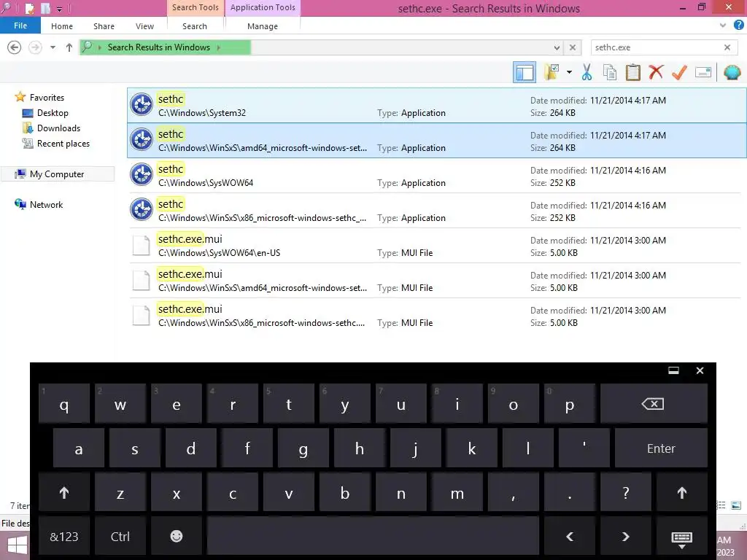Viewport: 747px width, 560px height.
Task: Open the File menu
Action: click(x=20, y=26)
